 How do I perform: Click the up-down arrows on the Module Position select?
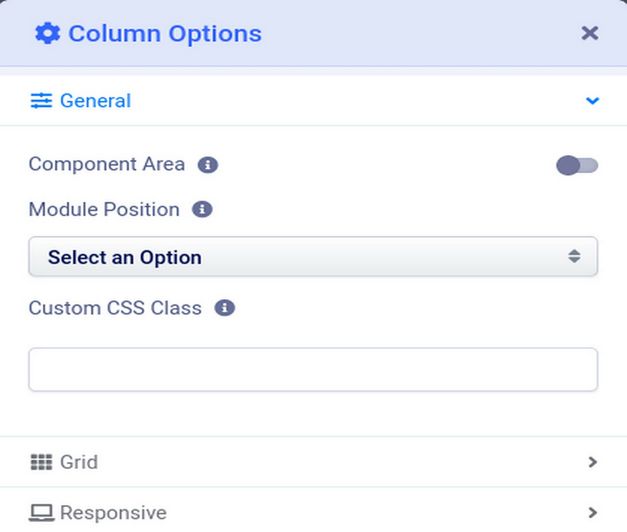point(574,256)
